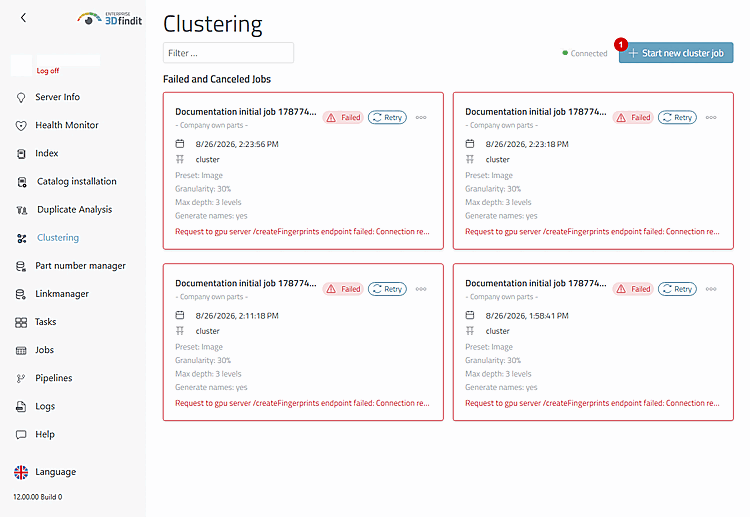750x517 pixels.
Task: Click the Tasks icon
Action: [21, 322]
